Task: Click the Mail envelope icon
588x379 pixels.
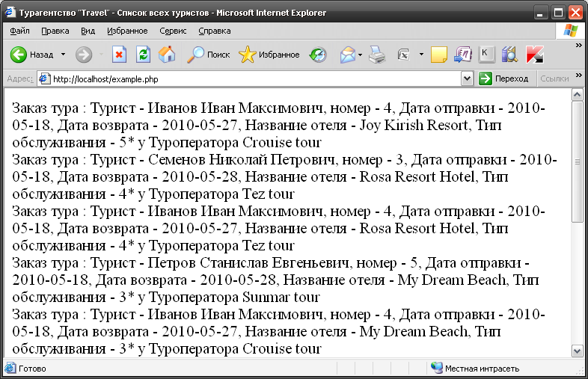Action: 347,55
